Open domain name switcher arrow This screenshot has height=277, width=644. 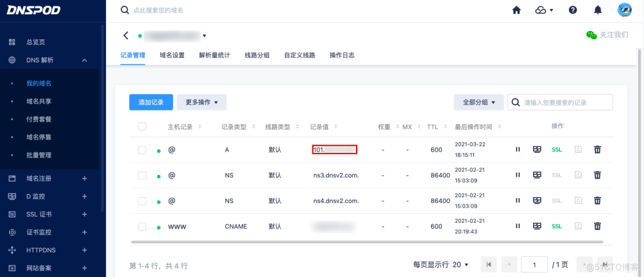tap(205, 36)
